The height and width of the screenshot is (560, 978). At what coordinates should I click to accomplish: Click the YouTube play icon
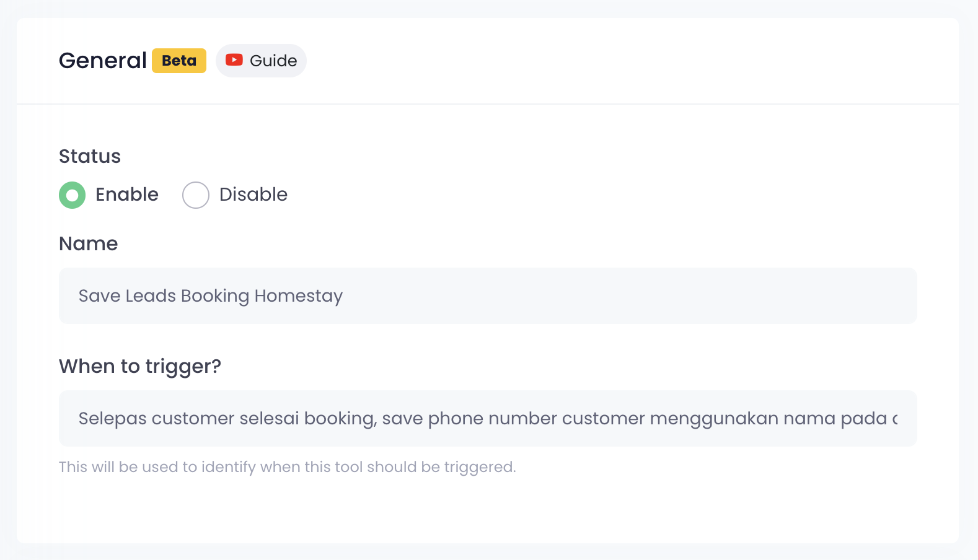(234, 60)
